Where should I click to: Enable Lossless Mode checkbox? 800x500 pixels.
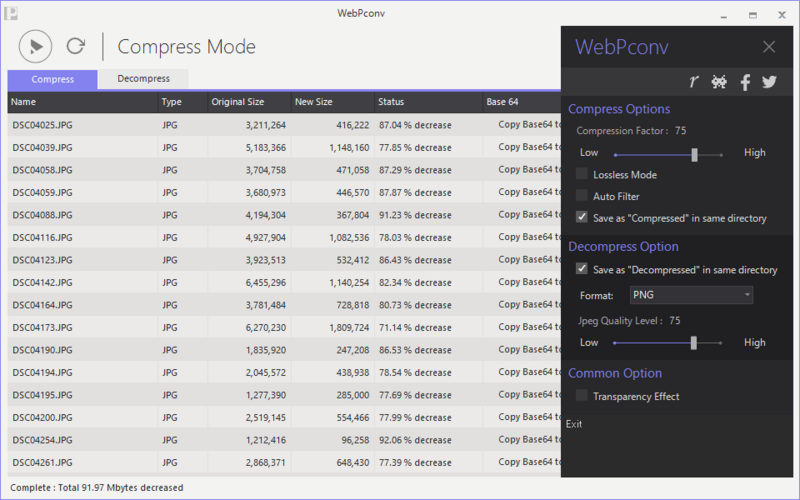[x=582, y=174]
